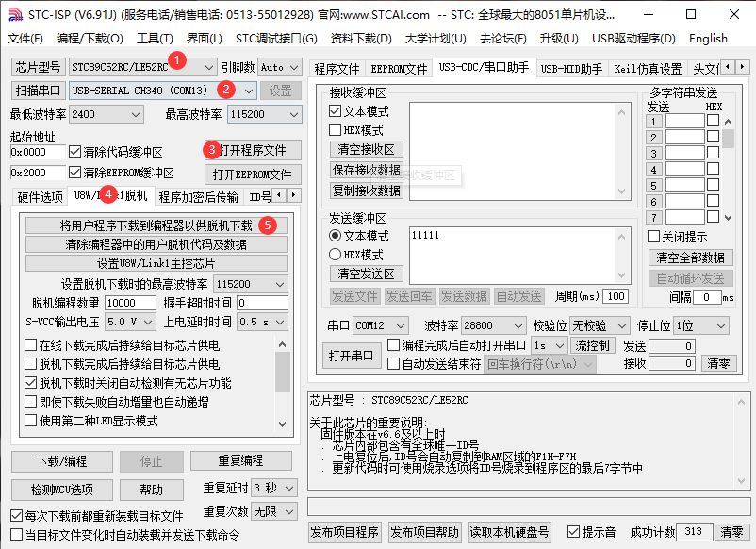Toggle 清除EEPROM缓冲区 checkbox

tap(74, 173)
